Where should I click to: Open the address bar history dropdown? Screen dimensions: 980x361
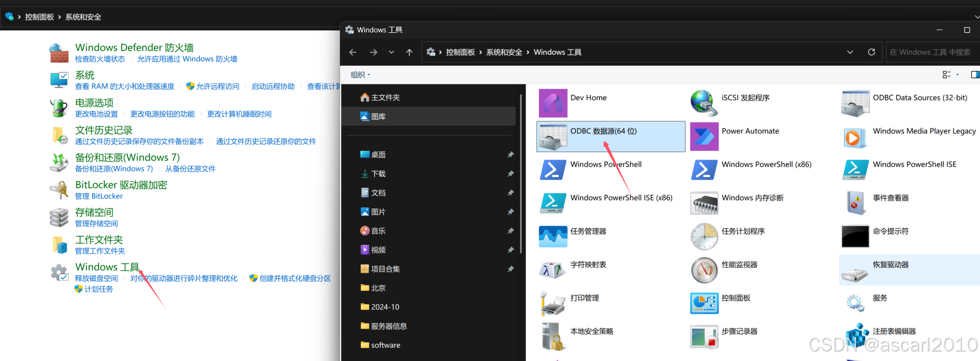coord(850,52)
